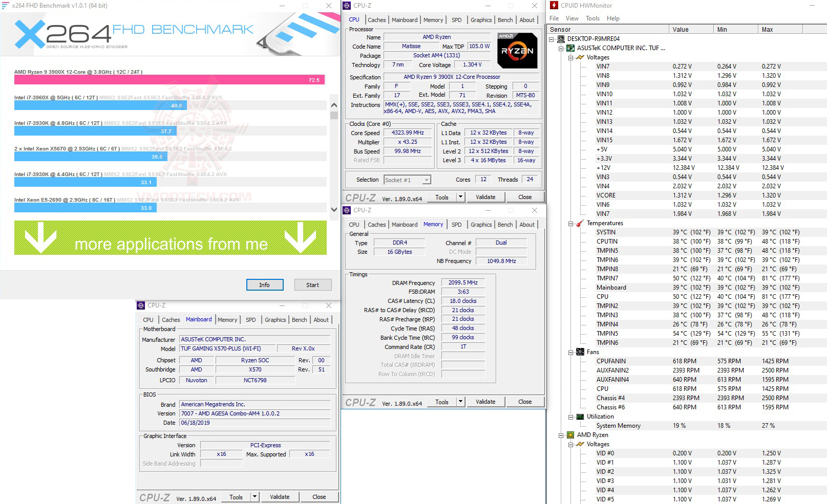
Task: Click the Value column header
Action: pos(691,30)
